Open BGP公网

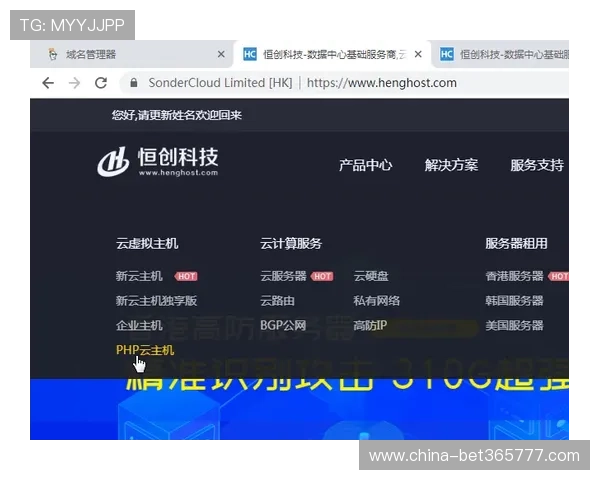tap(283, 326)
